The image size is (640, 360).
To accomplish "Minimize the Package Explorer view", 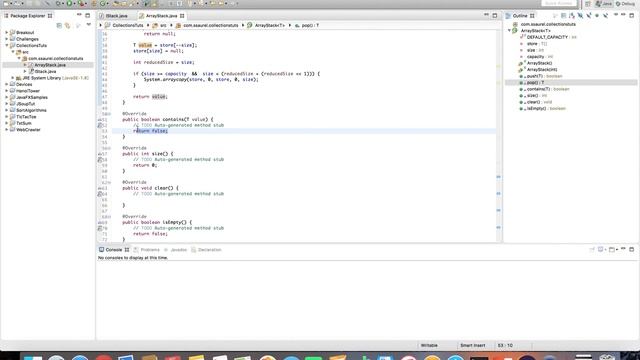I will coord(79,15).
